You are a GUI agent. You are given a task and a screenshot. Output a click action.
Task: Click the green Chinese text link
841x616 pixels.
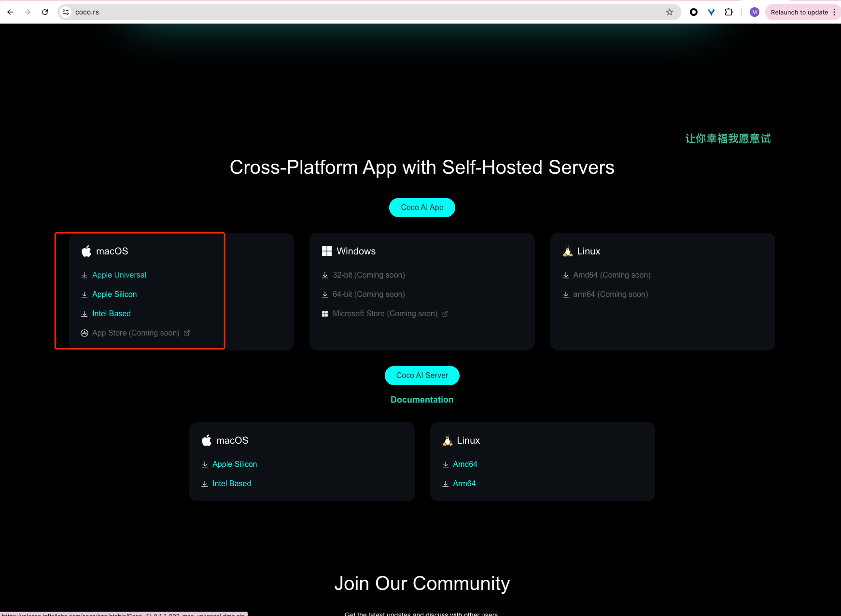(728, 139)
